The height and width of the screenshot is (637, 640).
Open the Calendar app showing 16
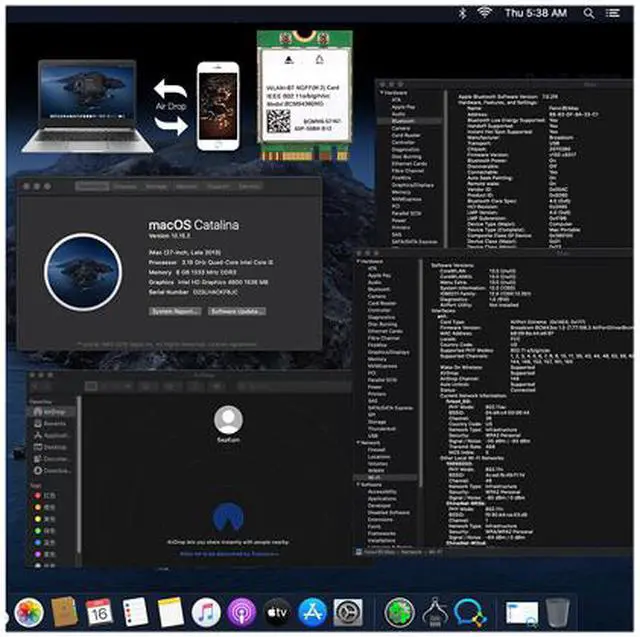click(99, 612)
